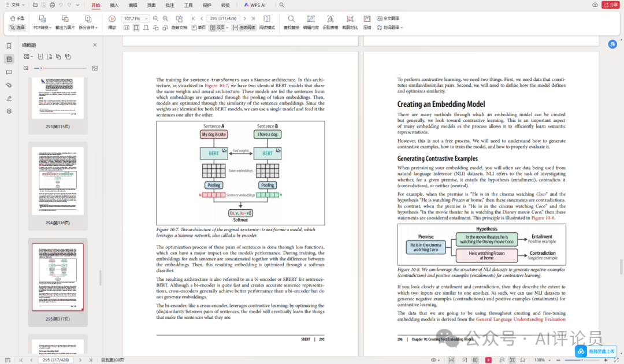Open Find and Replace (查找替换)
The height and width of the screenshot is (364, 624).
click(x=291, y=23)
